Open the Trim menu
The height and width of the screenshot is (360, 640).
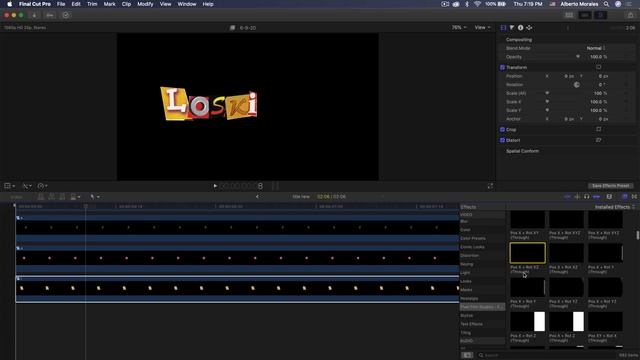[x=92, y=4]
